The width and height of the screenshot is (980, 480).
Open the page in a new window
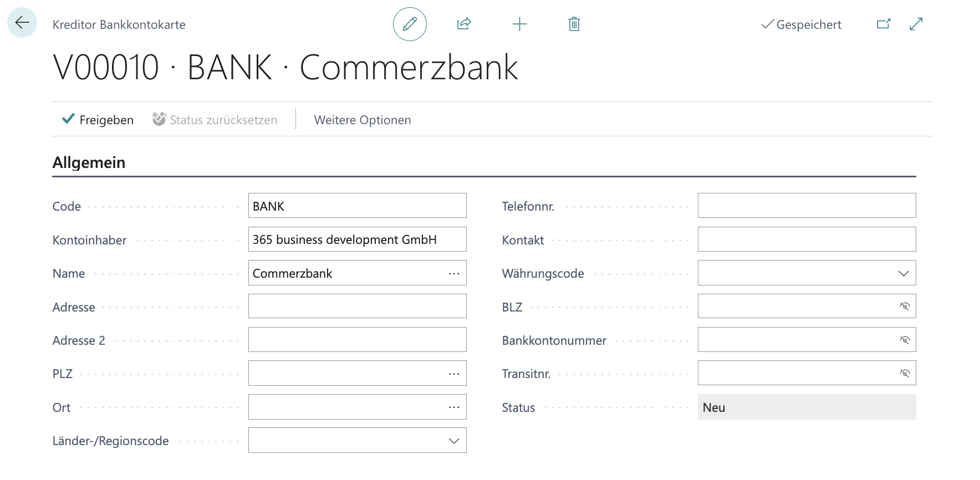point(884,24)
